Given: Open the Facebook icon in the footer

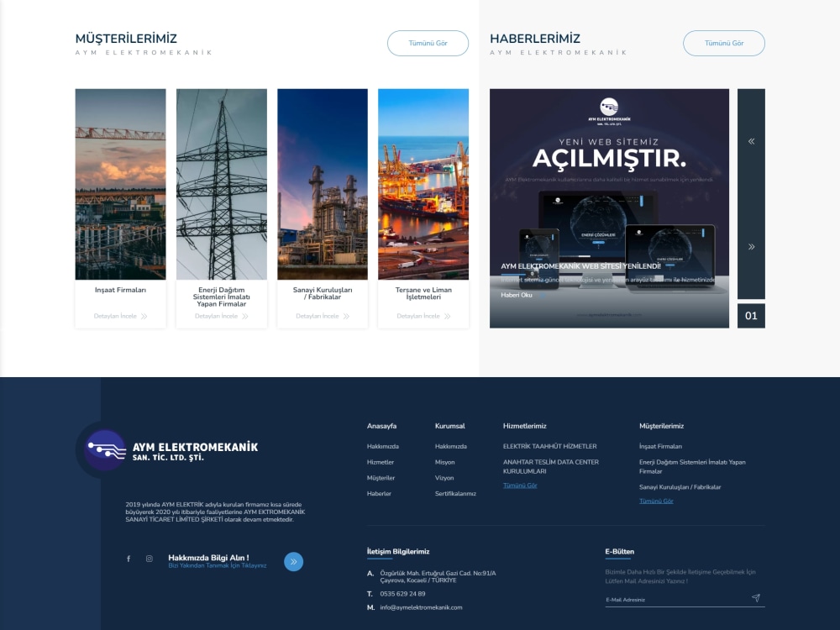Looking at the screenshot, I should pyautogui.click(x=129, y=559).
